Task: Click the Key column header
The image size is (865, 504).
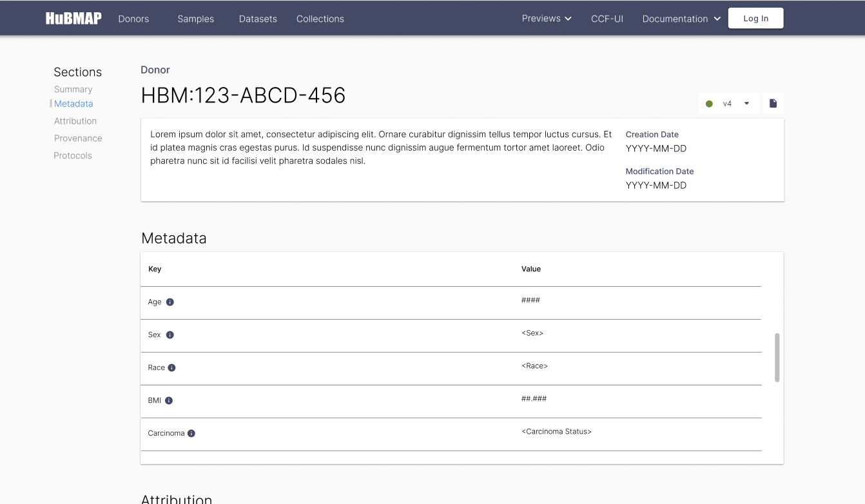Action: point(155,269)
